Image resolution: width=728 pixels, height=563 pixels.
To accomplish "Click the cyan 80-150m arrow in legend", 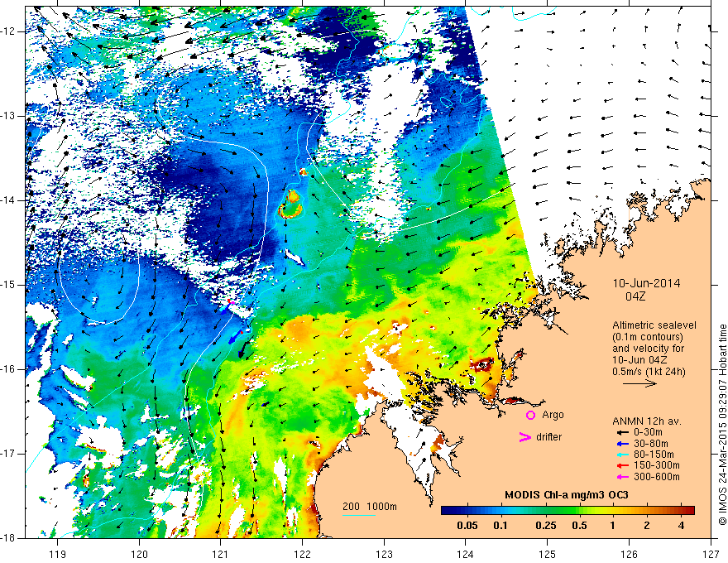I will pyautogui.click(x=621, y=455).
